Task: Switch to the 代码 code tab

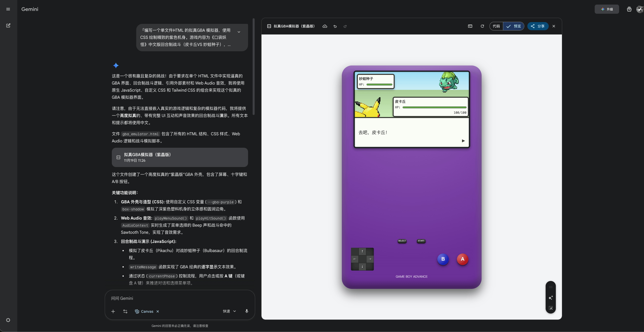Action: (x=496, y=26)
